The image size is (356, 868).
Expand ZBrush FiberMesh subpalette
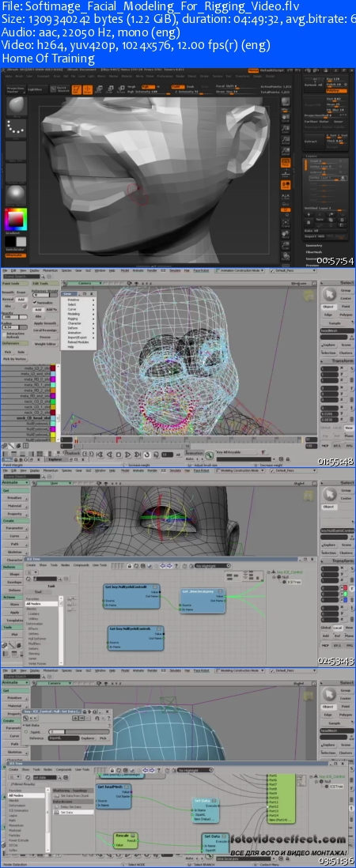(x=315, y=251)
